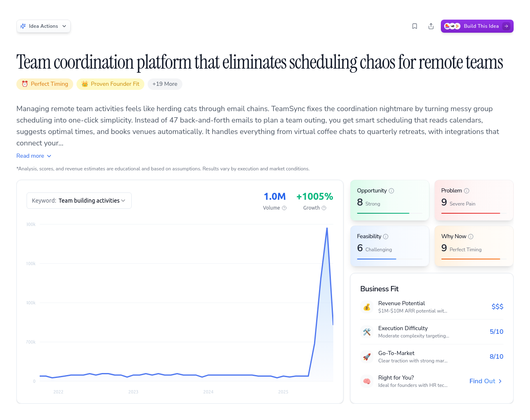Click the rocket icon beside Go-To-Market
Viewport: 530px width, 420px height.
tap(367, 357)
